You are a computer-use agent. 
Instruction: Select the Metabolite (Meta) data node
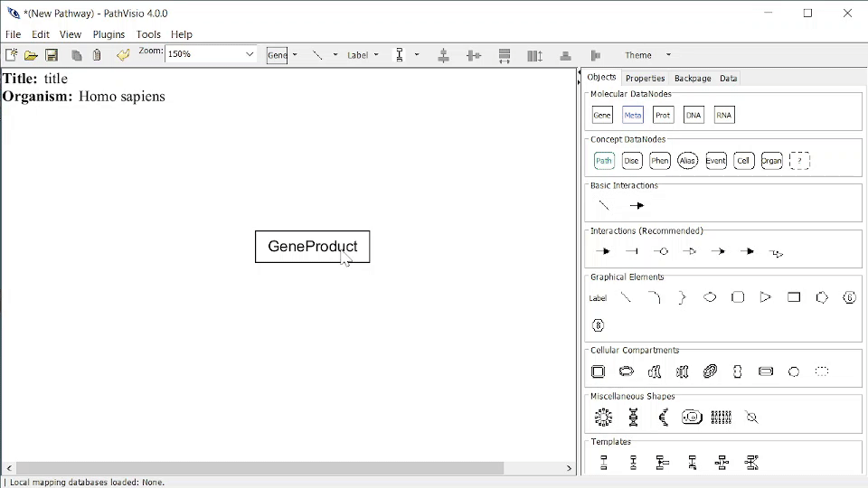(x=632, y=115)
